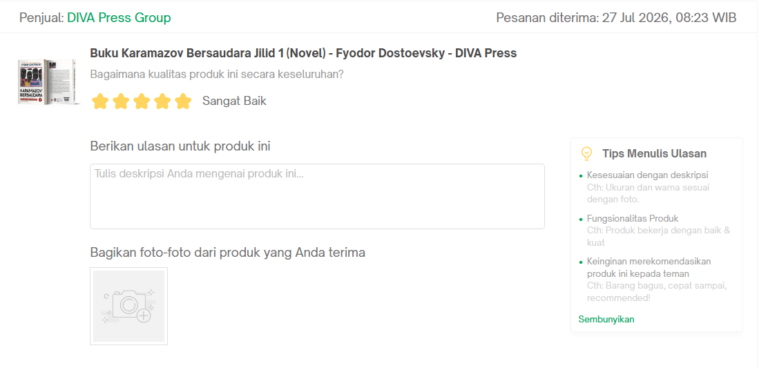Click the 'Sangat Baik' rating label
The image size is (768, 368).
pyautogui.click(x=234, y=101)
